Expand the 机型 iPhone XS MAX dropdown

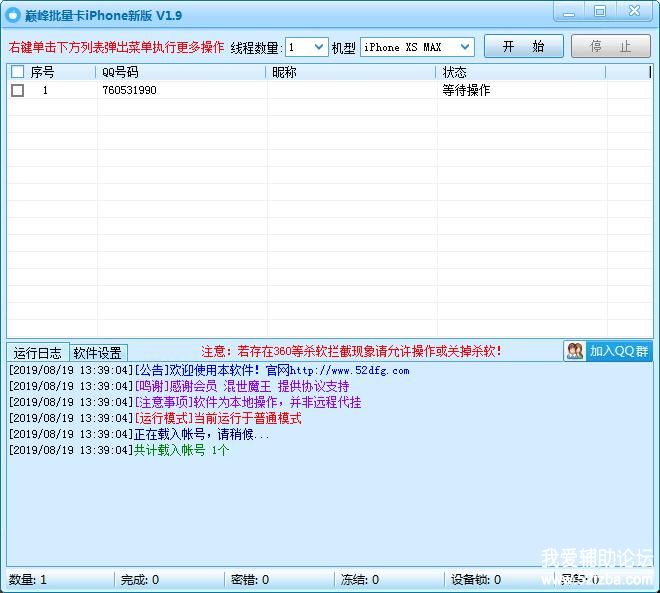coord(465,47)
